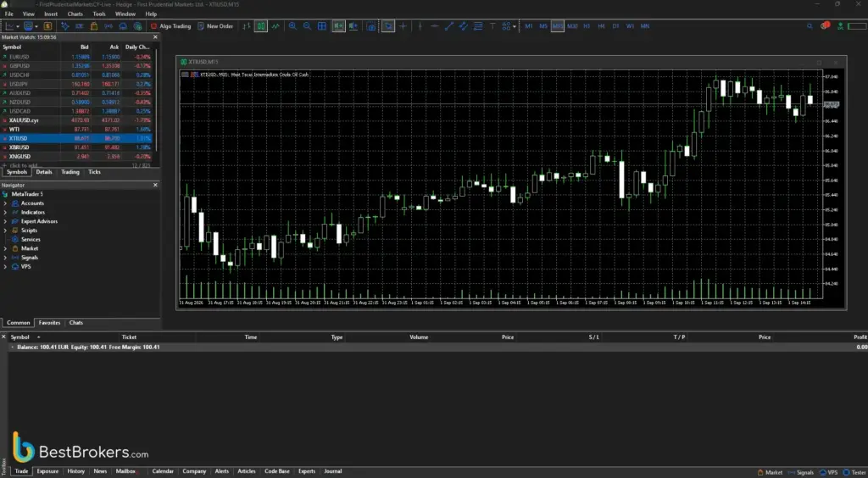Set timeframe to M1
868x478 pixels.
(x=529, y=26)
